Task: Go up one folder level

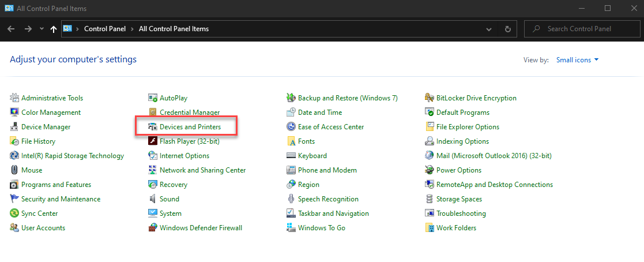Action: 54,29
